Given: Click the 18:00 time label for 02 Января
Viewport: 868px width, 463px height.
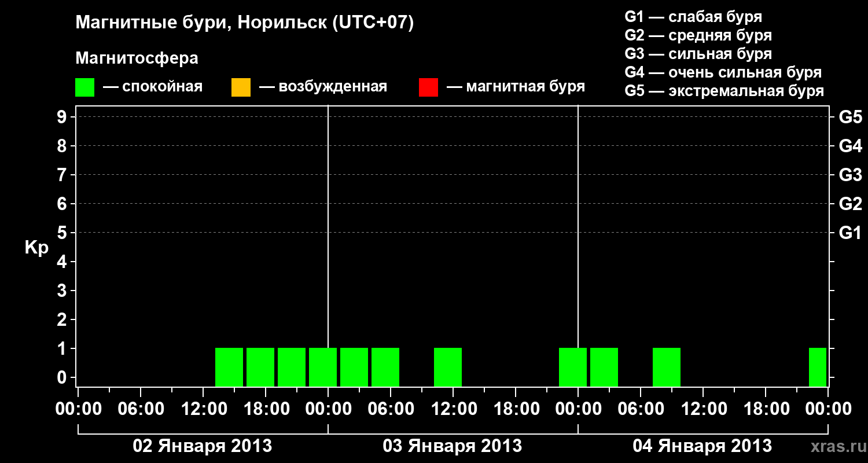Looking at the screenshot, I should 266,409.
